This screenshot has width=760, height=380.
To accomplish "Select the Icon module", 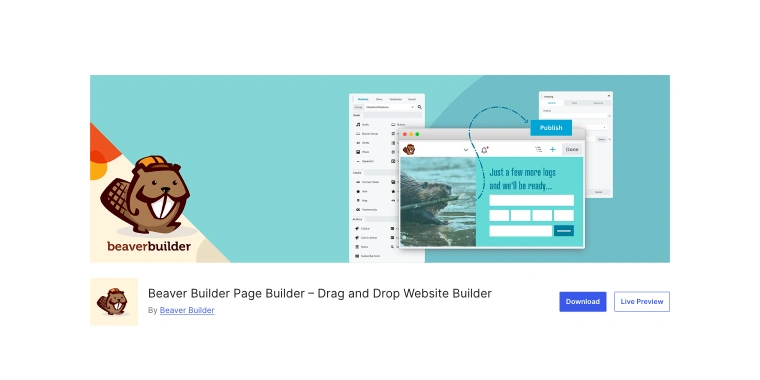I will [x=362, y=191].
